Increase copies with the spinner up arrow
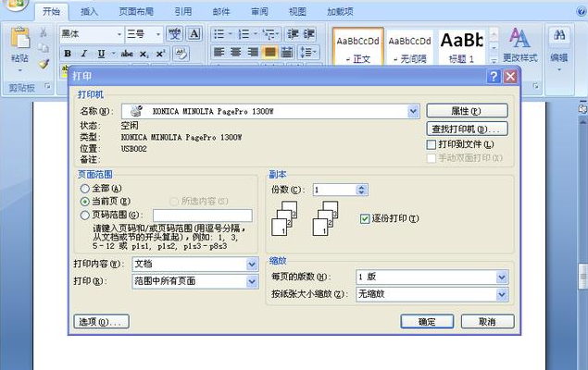This screenshot has height=370, width=588. (361, 187)
